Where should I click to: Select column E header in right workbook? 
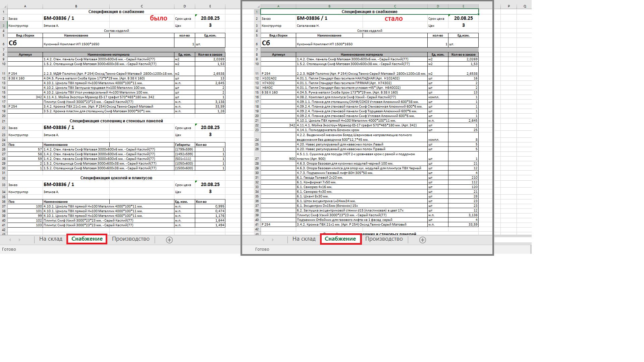pyautogui.click(x=463, y=6)
